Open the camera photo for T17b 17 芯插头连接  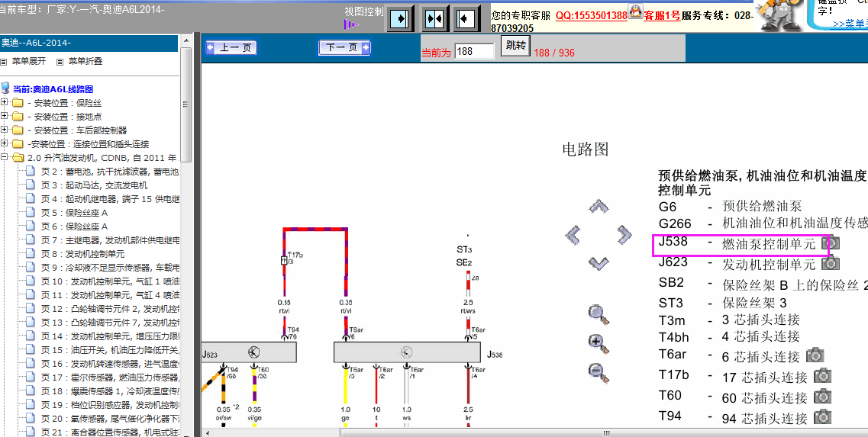823,376
